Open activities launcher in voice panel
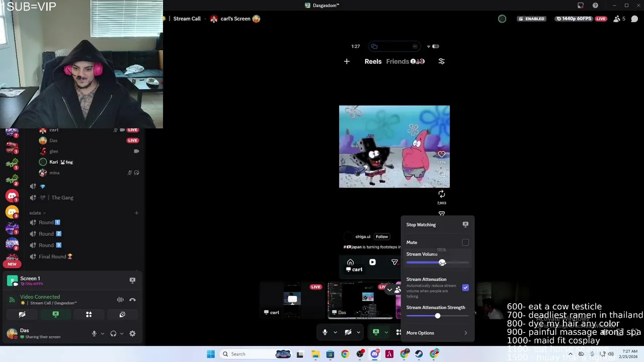The width and height of the screenshot is (644, 362). click(89, 314)
